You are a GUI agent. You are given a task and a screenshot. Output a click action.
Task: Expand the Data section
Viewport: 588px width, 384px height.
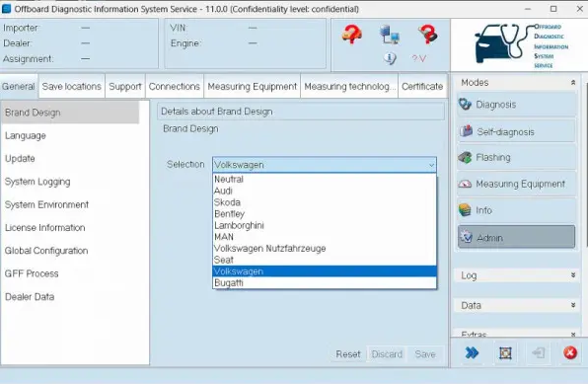[573, 305]
